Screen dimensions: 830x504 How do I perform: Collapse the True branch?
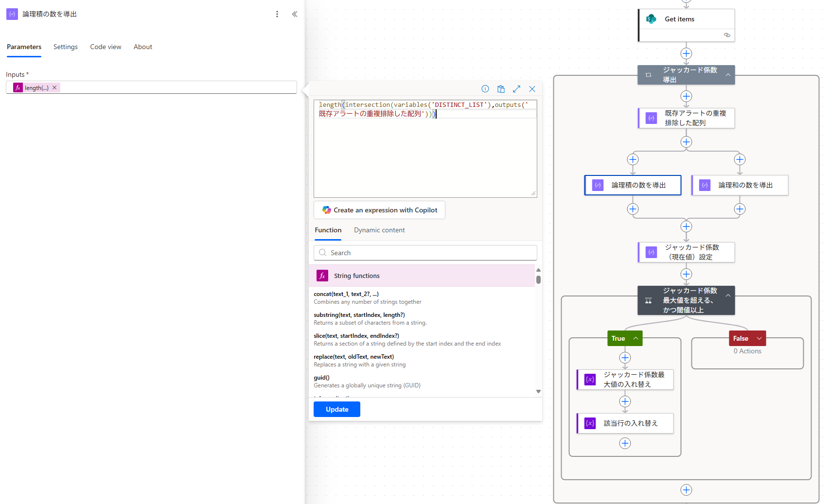[636, 338]
